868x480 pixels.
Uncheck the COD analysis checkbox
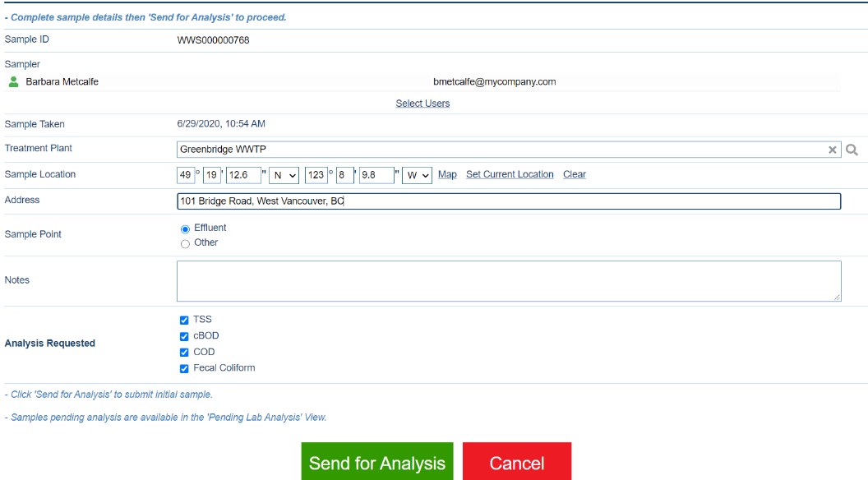click(x=184, y=352)
